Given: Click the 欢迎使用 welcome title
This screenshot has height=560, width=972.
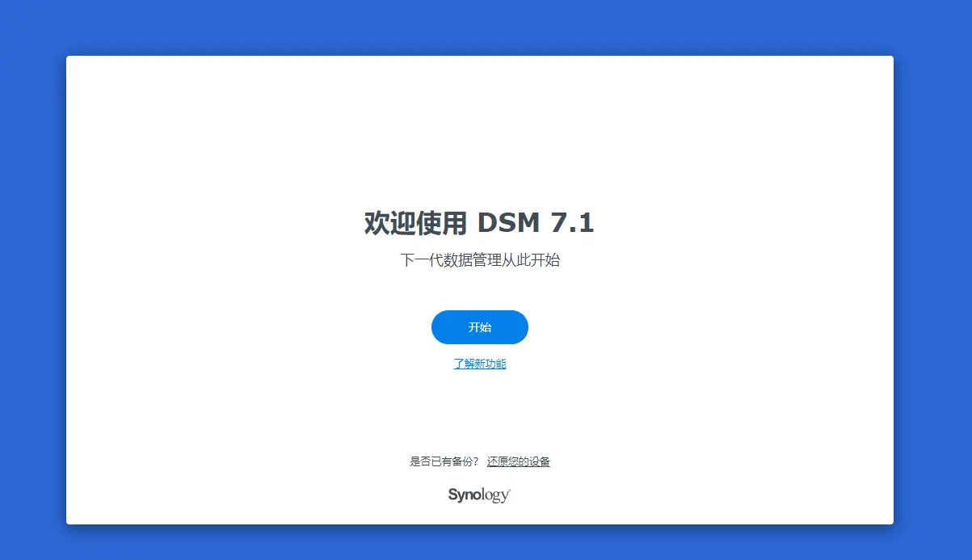Looking at the screenshot, I should [x=415, y=223].
